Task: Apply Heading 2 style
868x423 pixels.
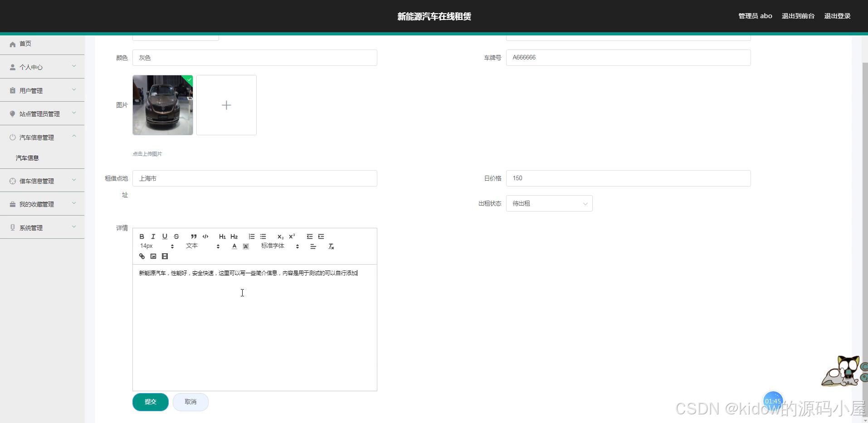Action: pyautogui.click(x=234, y=236)
